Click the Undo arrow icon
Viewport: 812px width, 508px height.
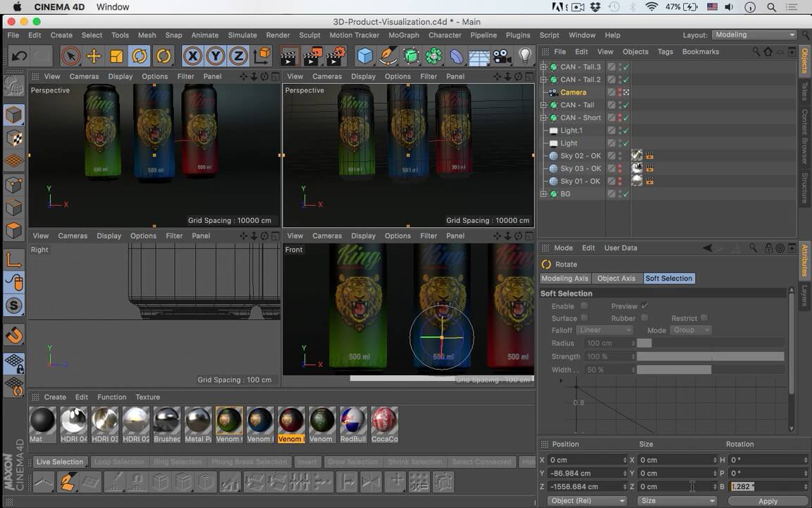tap(19, 56)
